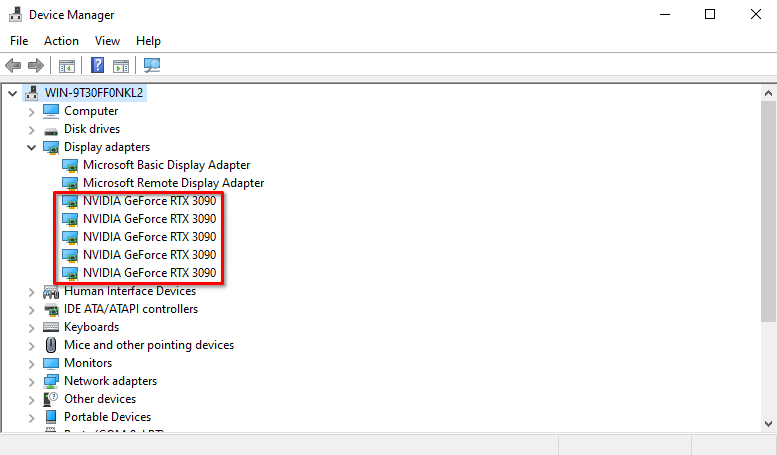The image size is (777, 455).
Task: Open the Help question mark toolbar icon
Action: (98, 65)
